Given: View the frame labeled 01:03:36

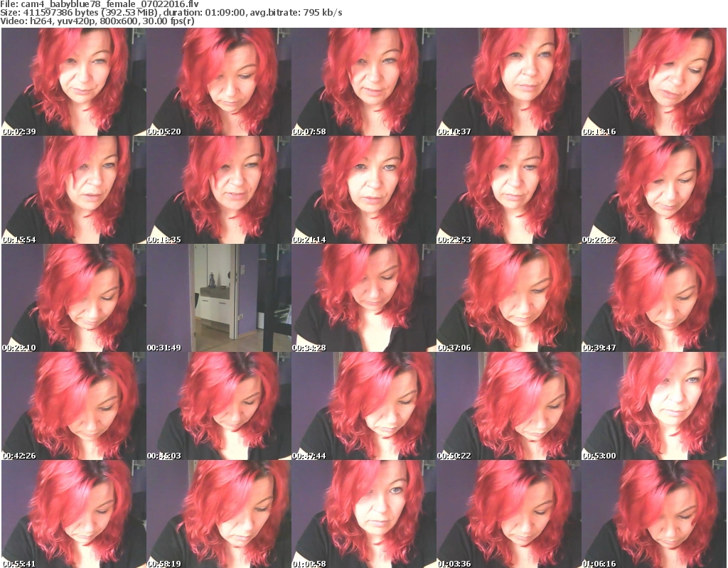Looking at the screenshot, I should tap(509, 514).
